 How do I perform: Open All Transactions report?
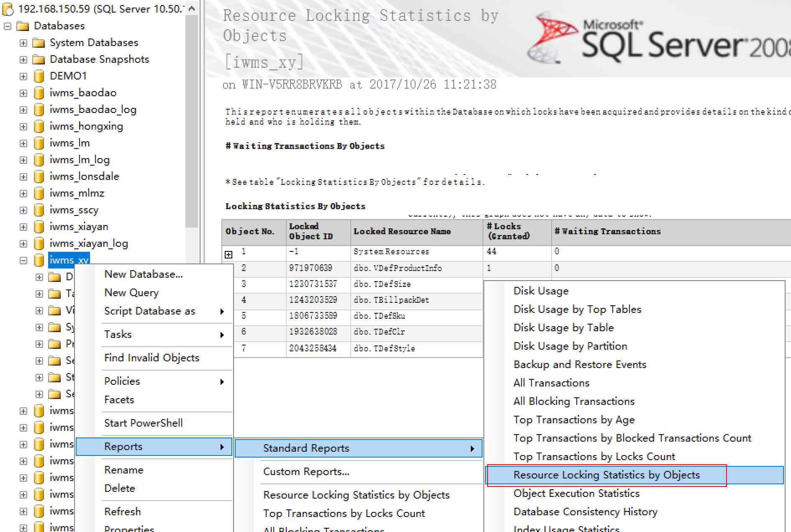tap(634, 383)
